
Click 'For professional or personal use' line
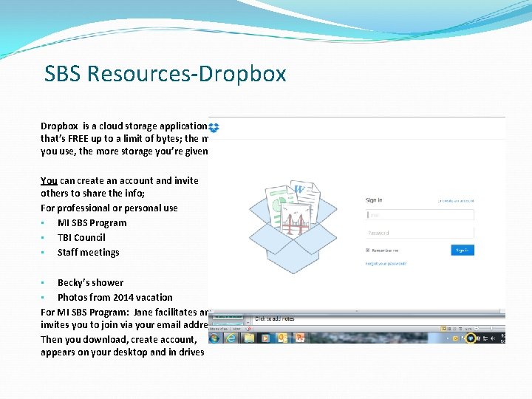[x=109, y=208]
